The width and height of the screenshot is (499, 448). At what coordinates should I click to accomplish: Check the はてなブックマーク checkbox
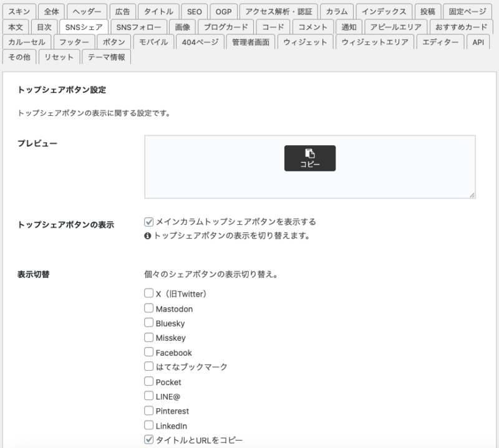point(148,366)
